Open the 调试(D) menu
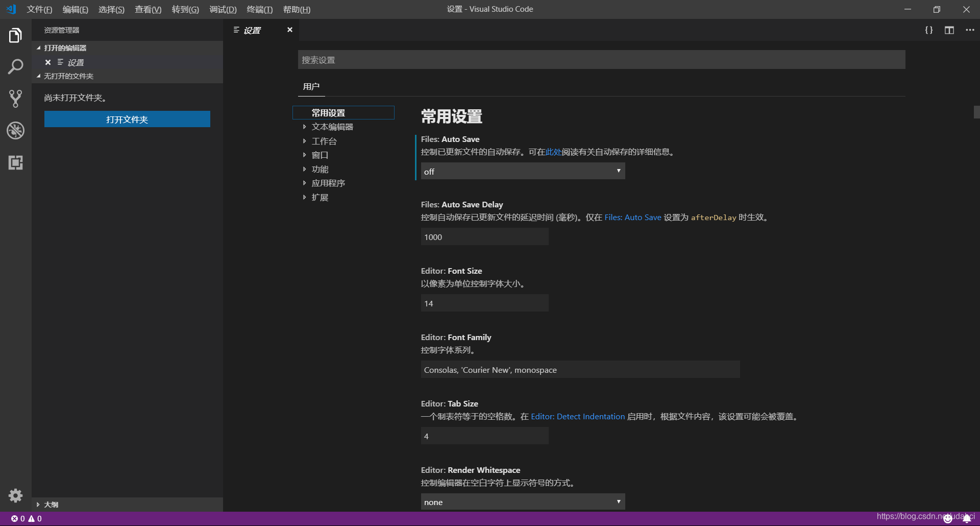This screenshot has height=526, width=980. [223, 9]
